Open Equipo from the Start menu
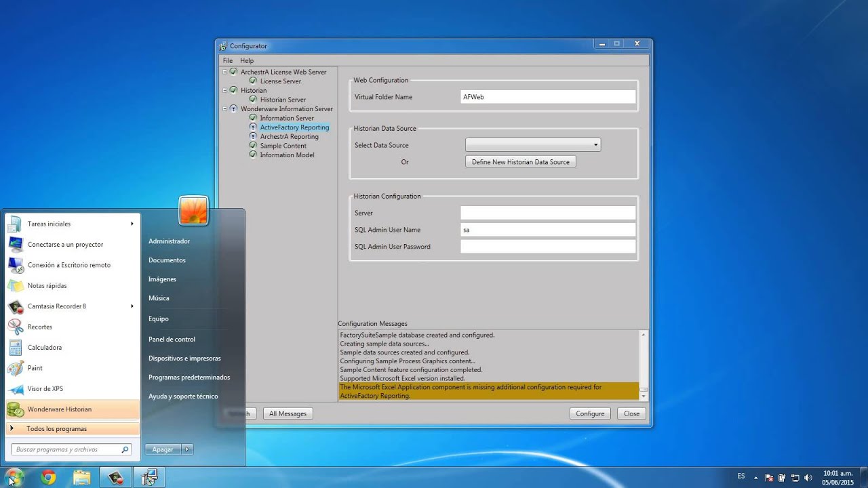The height and width of the screenshot is (488, 868). click(159, 319)
